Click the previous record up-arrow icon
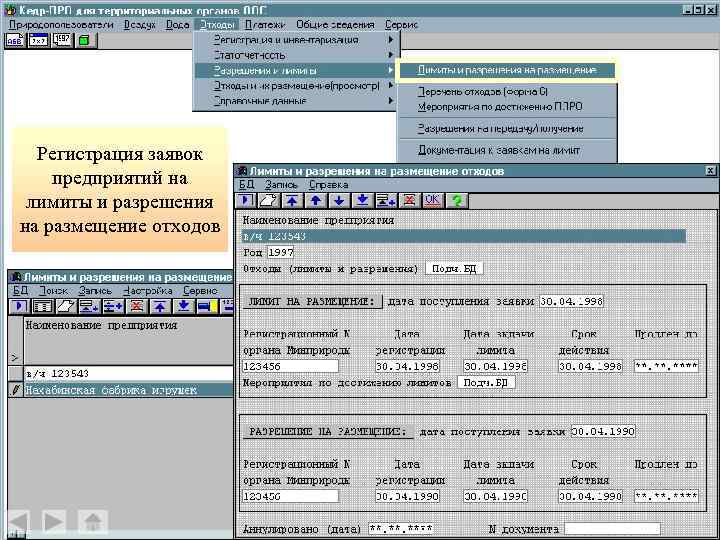 pyautogui.click(x=315, y=201)
